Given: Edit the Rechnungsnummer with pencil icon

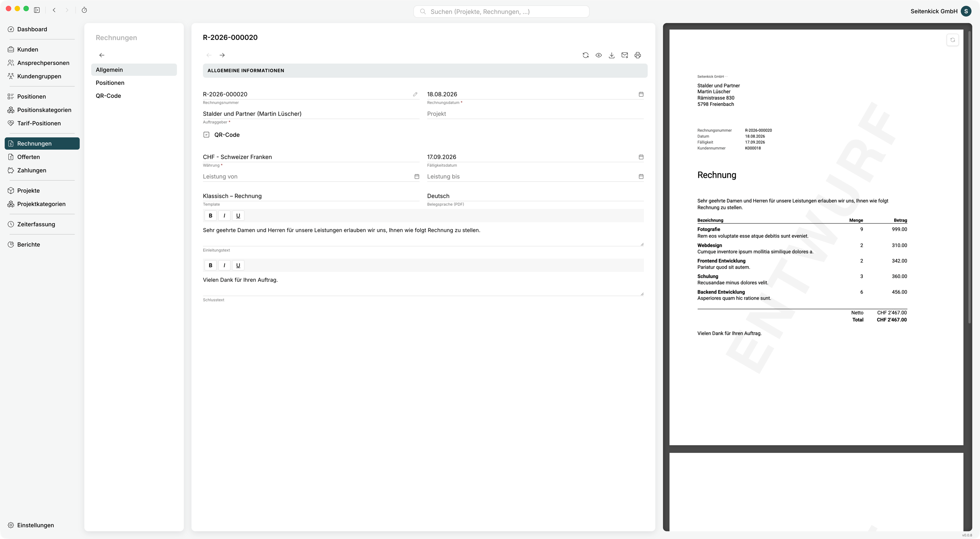Looking at the screenshot, I should click(415, 94).
